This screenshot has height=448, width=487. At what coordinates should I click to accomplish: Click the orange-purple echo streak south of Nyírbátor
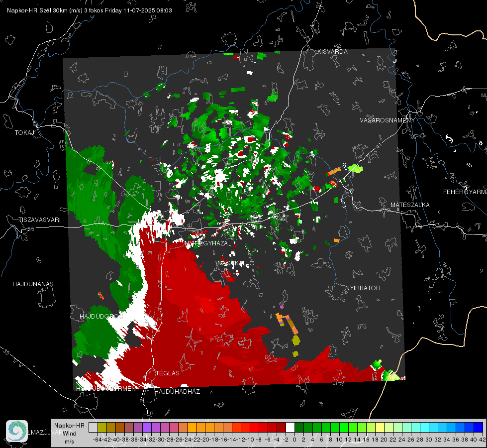(288, 324)
